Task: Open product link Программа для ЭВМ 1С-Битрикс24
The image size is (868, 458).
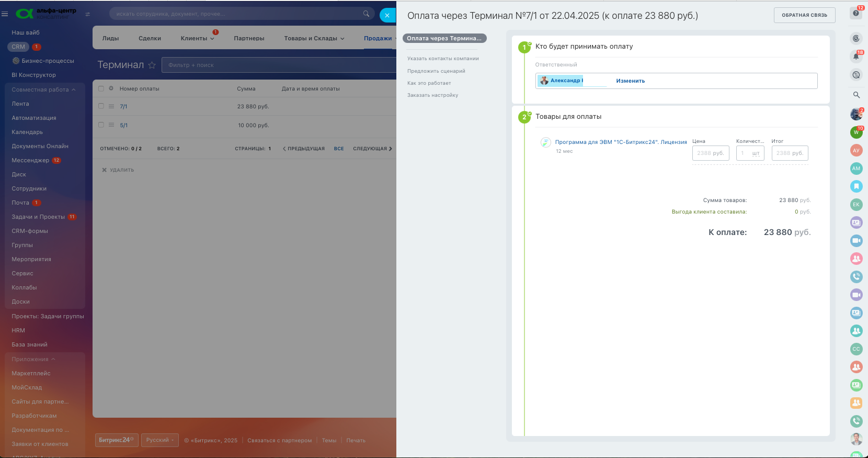Action: tap(621, 142)
